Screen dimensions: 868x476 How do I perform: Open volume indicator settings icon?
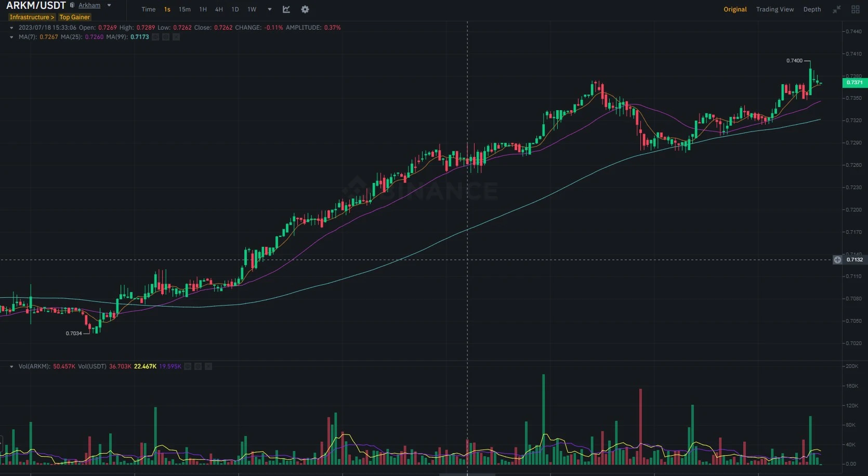198,366
